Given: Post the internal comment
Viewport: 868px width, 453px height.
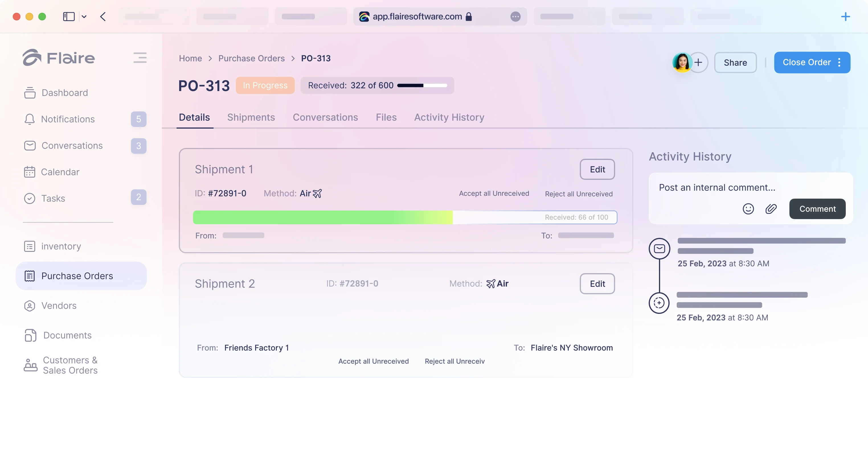Looking at the screenshot, I should [818, 209].
